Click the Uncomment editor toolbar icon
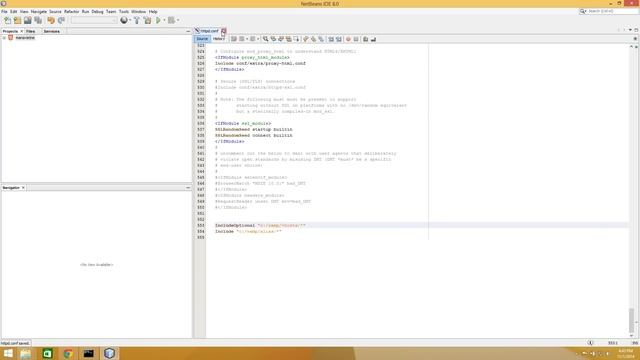Image resolution: width=640 pixels, height=360 pixels. coord(373,39)
